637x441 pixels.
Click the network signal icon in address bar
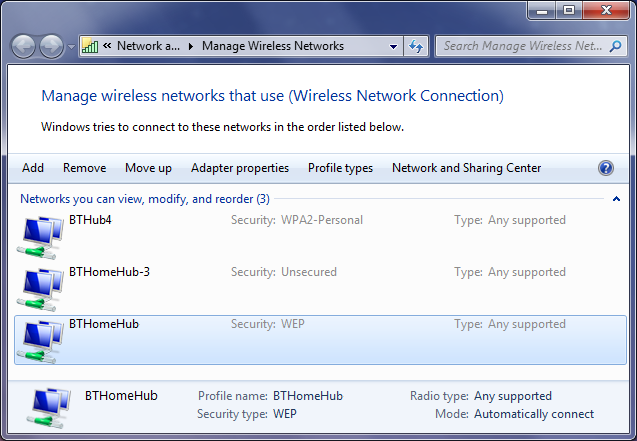coord(90,46)
